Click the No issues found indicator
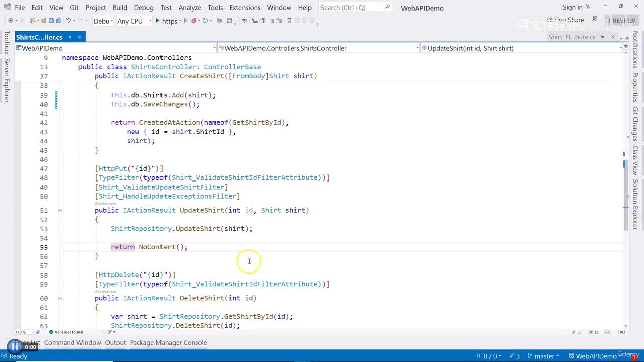The width and height of the screenshot is (644, 362). (x=66, y=332)
